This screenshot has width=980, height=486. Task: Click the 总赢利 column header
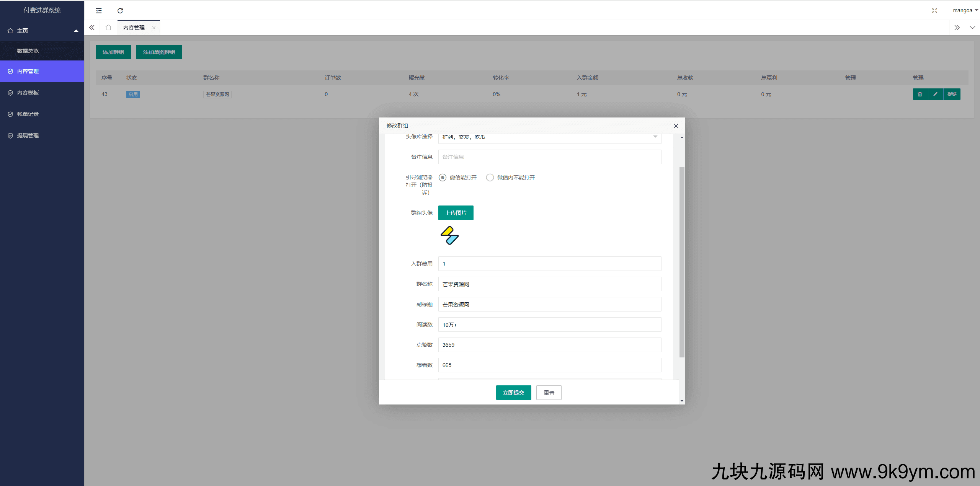coord(769,78)
